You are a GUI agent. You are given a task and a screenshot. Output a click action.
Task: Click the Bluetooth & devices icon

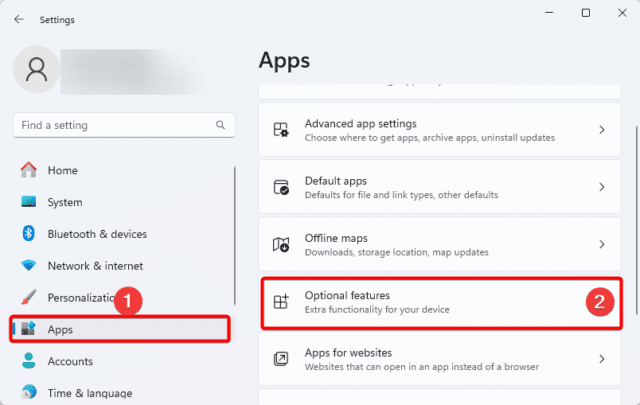(29, 234)
